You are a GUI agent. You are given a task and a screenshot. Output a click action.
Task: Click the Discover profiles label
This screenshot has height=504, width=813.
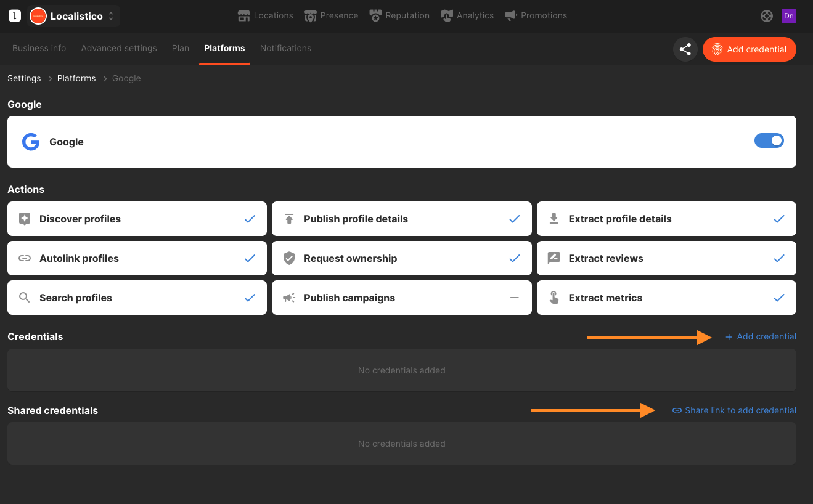80,219
